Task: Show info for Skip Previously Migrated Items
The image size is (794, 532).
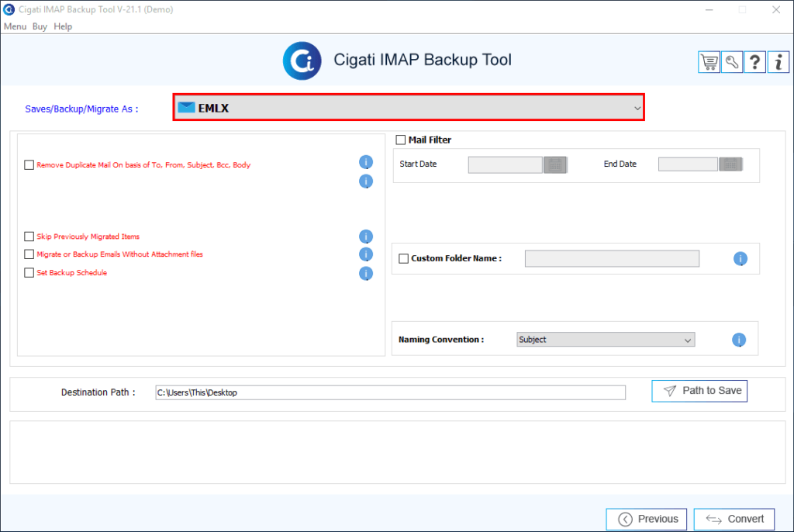Action: pos(366,237)
